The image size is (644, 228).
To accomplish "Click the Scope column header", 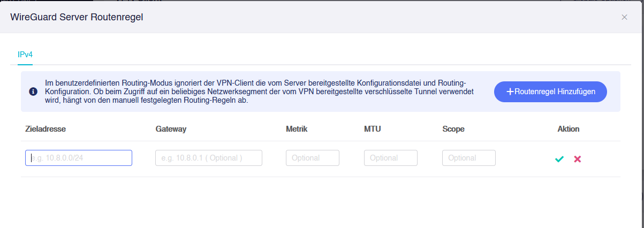I will (x=453, y=129).
